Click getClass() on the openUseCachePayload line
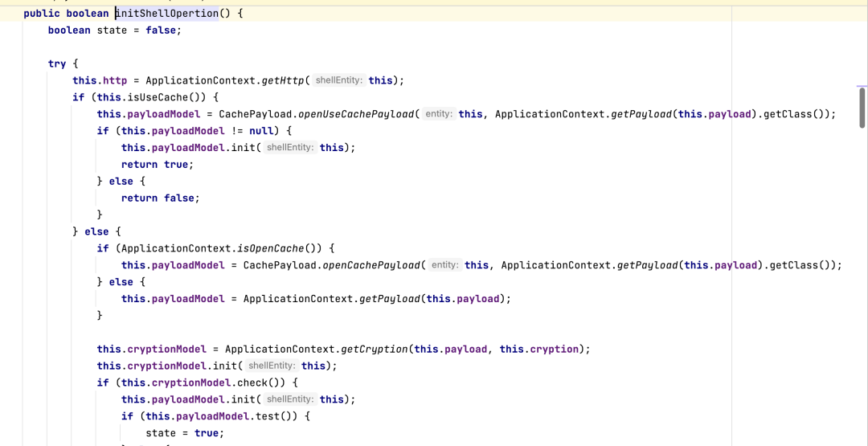Screen dimensions: 868x446 (x=796, y=115)
